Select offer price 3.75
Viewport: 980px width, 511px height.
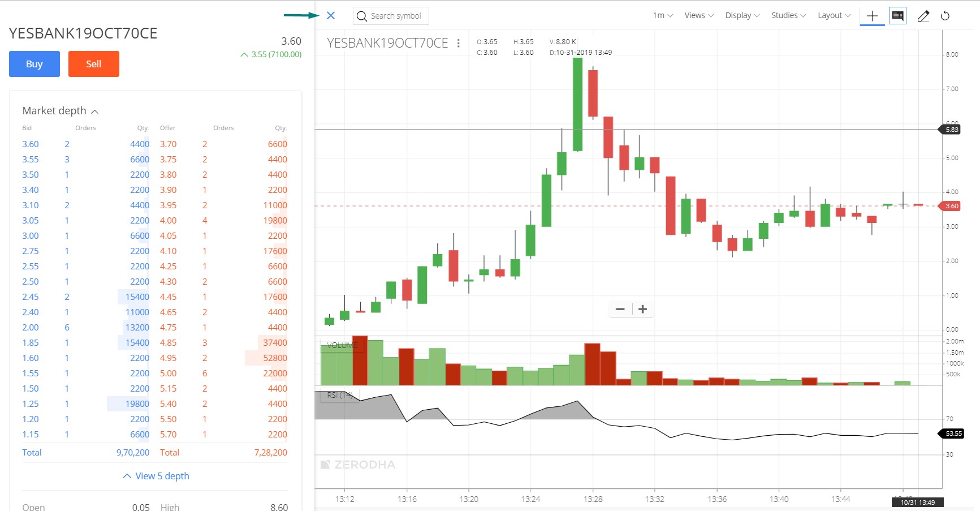tap(168, 159)
